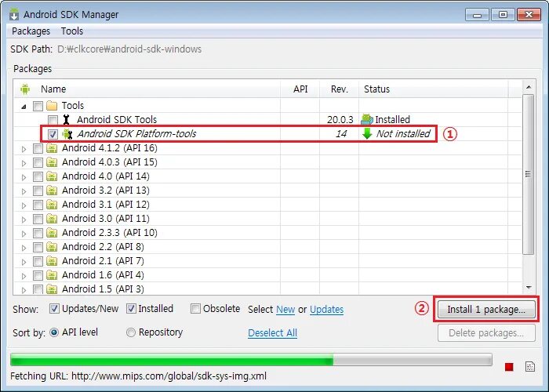Expand the Android 4.0 (API 14) node
The width and height of the screenshot is (549, 392).
point(24,177)
